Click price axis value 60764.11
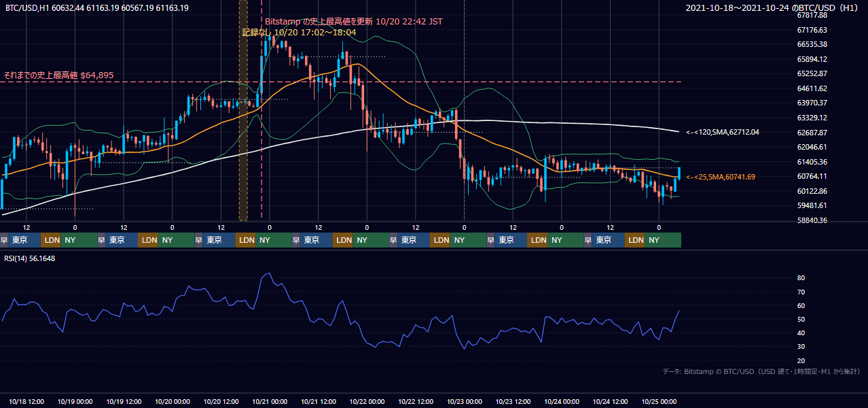 [812, 176]
